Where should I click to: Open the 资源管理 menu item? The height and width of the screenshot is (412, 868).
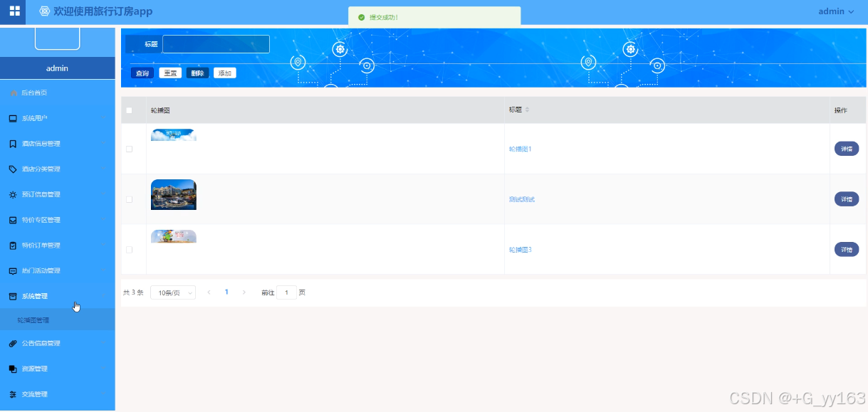tap(58, 369)
